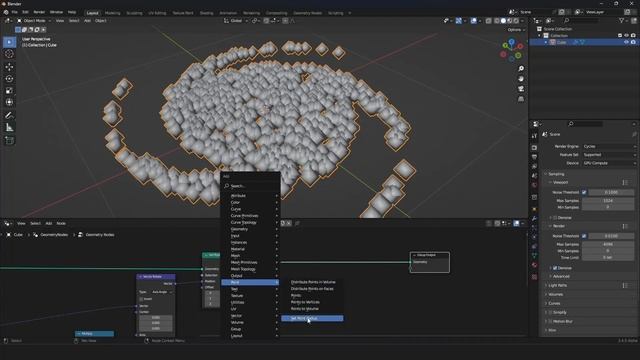
Task: Toggle the Motion Blur checkbox
Action: (550, 321)
